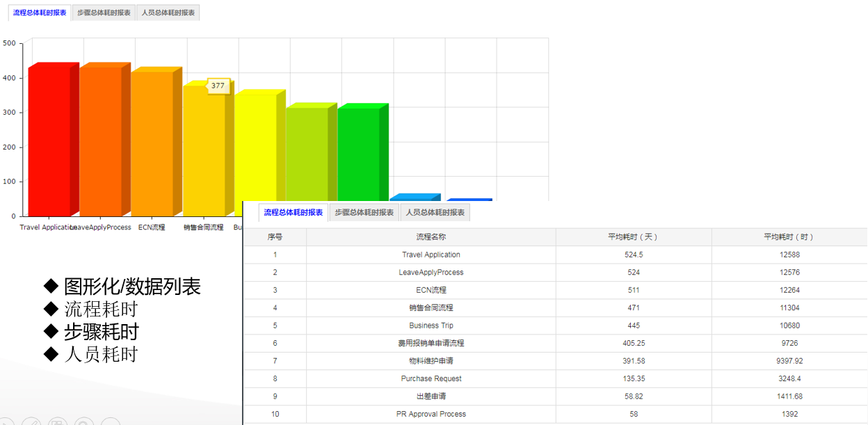
Task: Switch to 步骤总体耗时报表 tab above the table
Action: point(364,212)
